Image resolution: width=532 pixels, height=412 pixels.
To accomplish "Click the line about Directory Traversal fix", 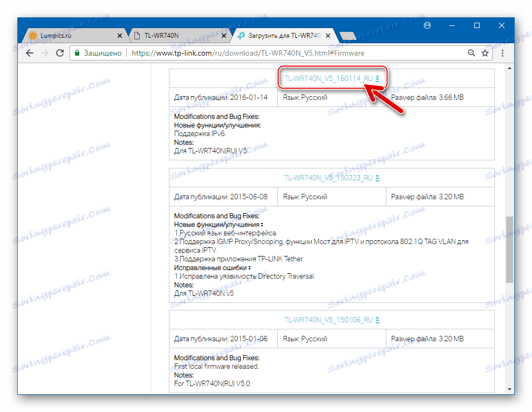I will pos(244,276).
